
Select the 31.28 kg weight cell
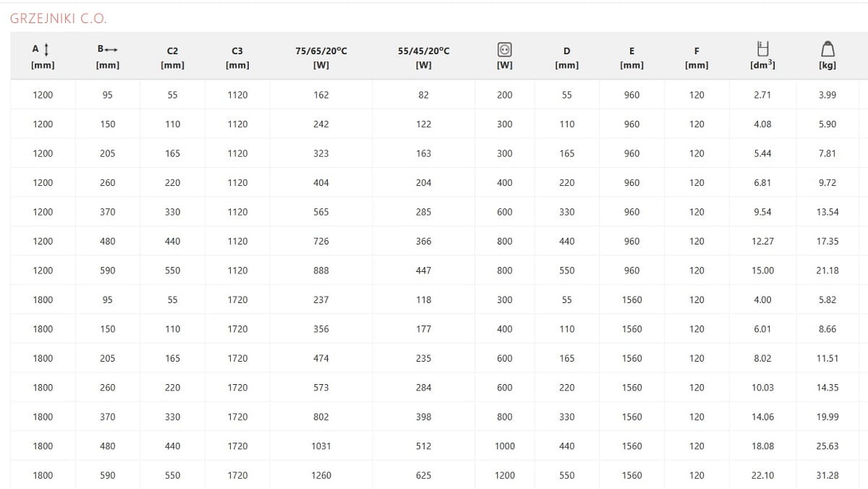(827, 475)
